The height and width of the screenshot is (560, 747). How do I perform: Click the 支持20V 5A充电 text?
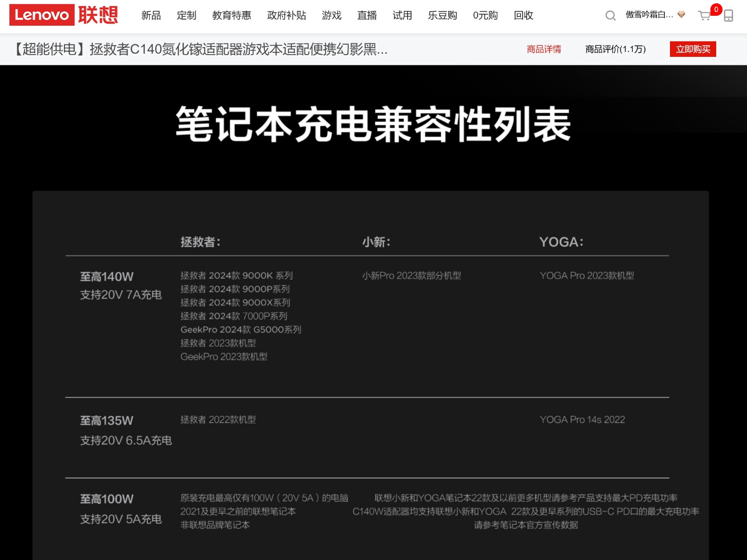pyautogui.click(x=121, y=519)
